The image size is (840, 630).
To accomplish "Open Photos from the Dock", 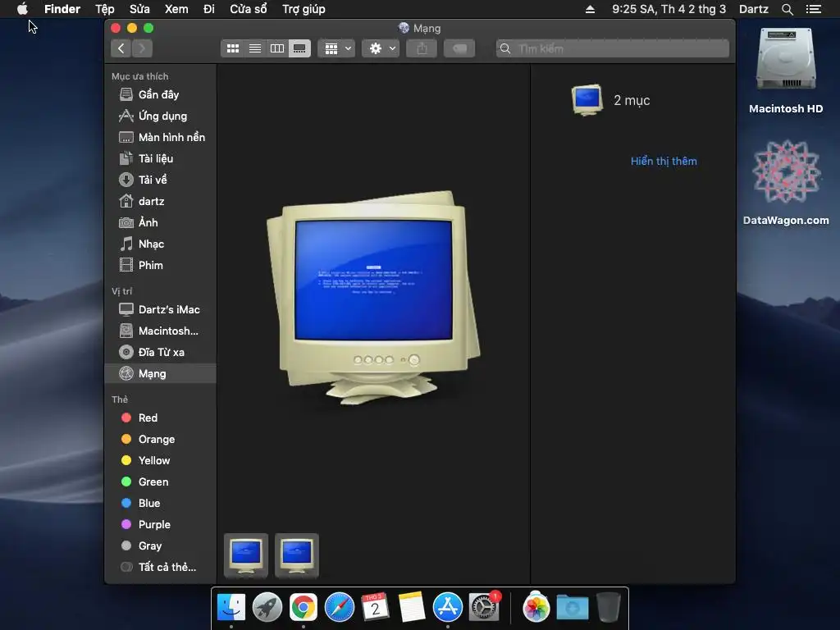I will [536, 608].
